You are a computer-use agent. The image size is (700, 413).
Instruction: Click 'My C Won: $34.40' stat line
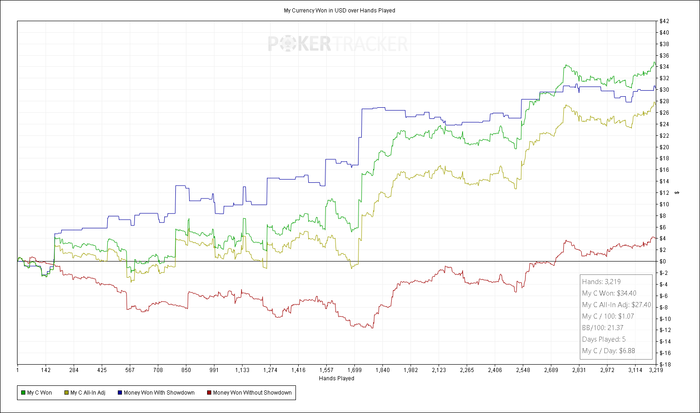609,293
